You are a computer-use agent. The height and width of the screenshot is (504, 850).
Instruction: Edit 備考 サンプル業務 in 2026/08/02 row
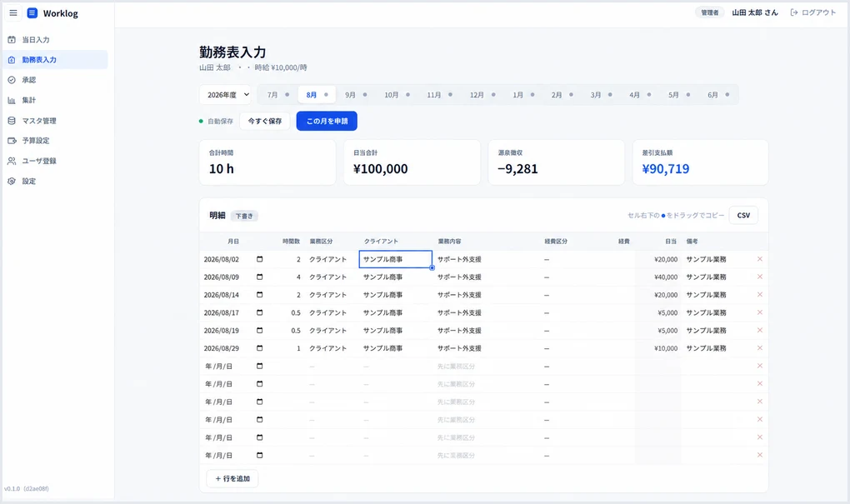[x=717, y=259]
